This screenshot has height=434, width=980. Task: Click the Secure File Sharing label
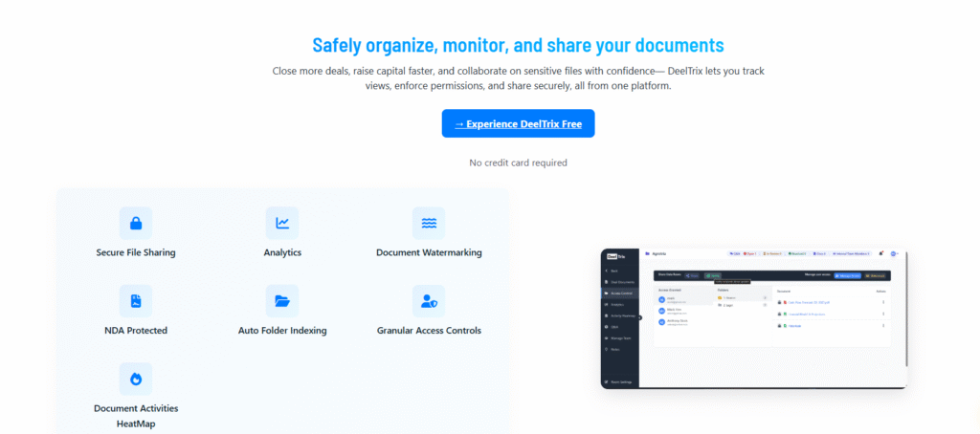click(x=135, y=253)
